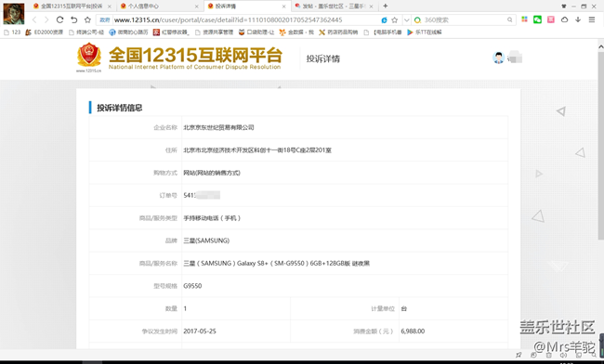The height and width of the screenshot is (364, 604).
Task: Open the 微商的心路历 bookmark
Action: click(x=128, y=32)
